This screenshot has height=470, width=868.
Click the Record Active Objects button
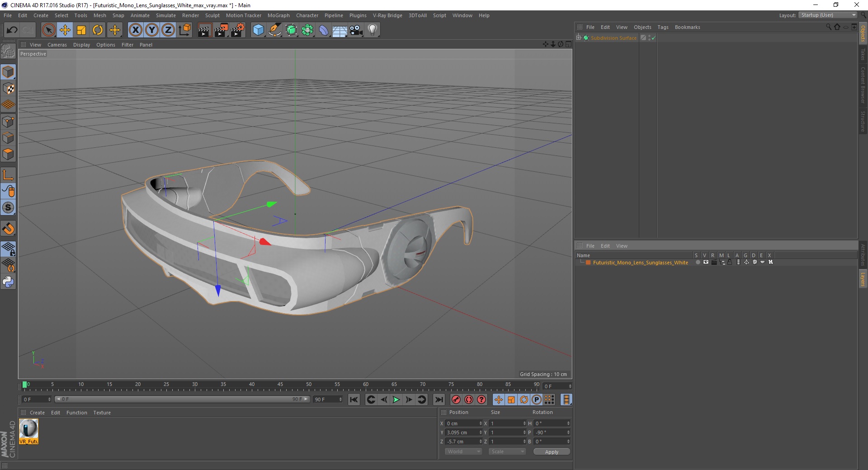(x=456, y=399)
